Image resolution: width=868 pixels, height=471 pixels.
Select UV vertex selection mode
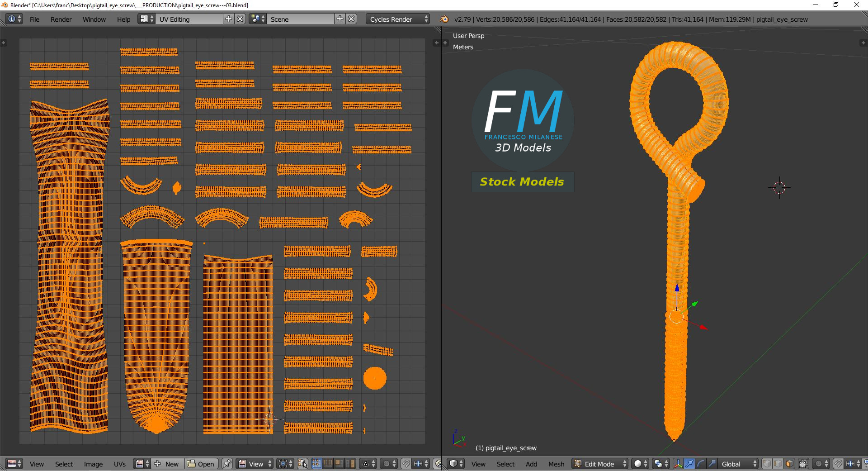[x=316, y=464]
